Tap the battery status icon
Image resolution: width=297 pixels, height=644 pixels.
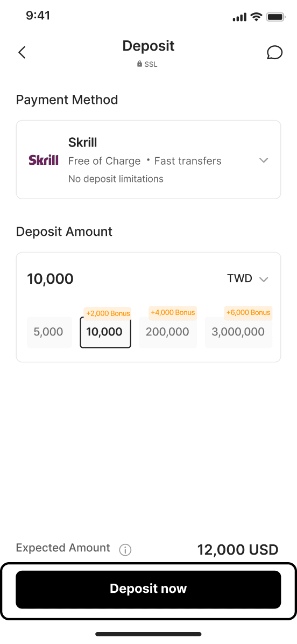pos(275,17)
